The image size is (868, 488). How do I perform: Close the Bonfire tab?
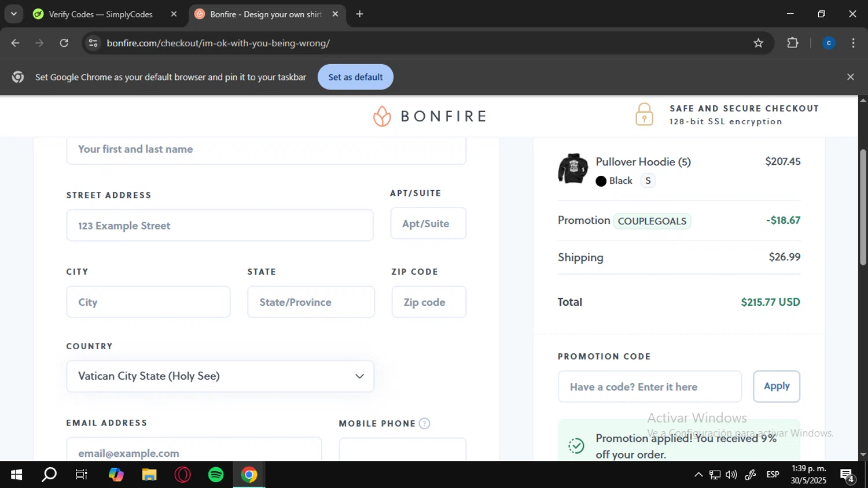[x=335, y=14]
